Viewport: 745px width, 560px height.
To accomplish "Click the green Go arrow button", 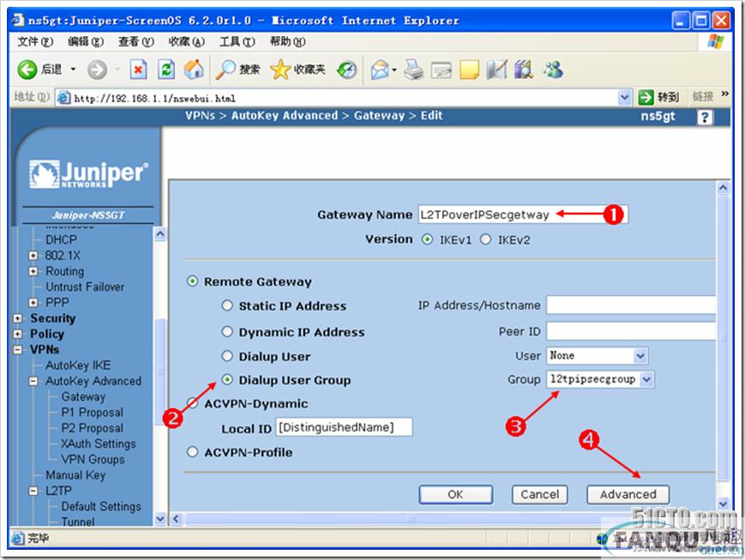I will [x=646, y=98].
